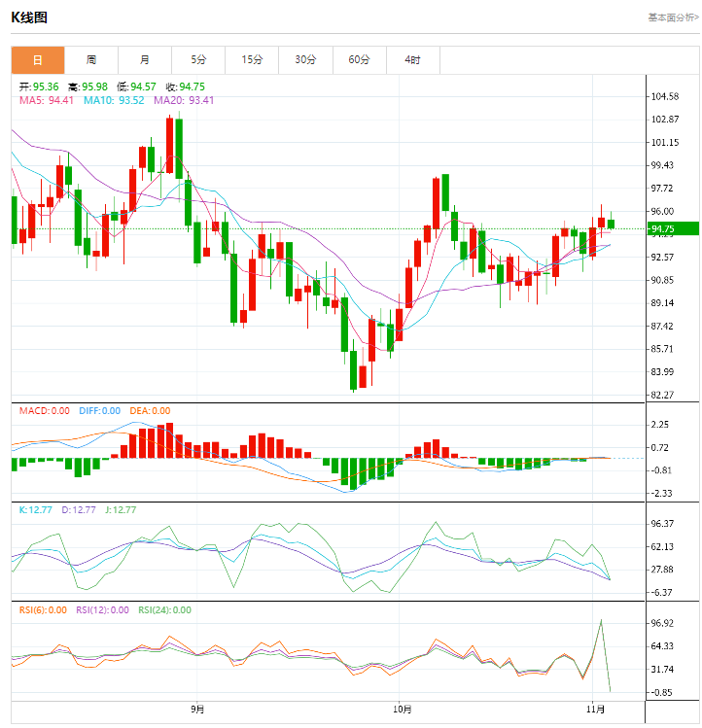Open the 60分 interval tab
Viewport: 702px width, 728px height.
pyautogui.click(x=360, y=60)
